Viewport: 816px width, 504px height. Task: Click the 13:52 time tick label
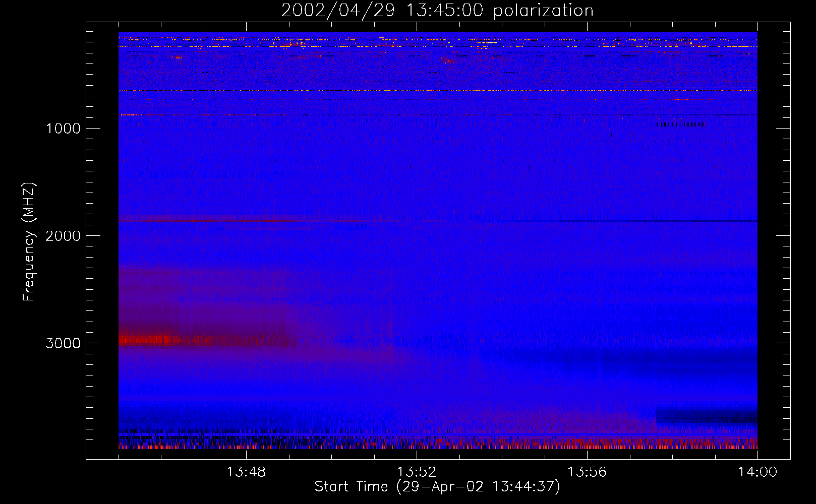417,472
